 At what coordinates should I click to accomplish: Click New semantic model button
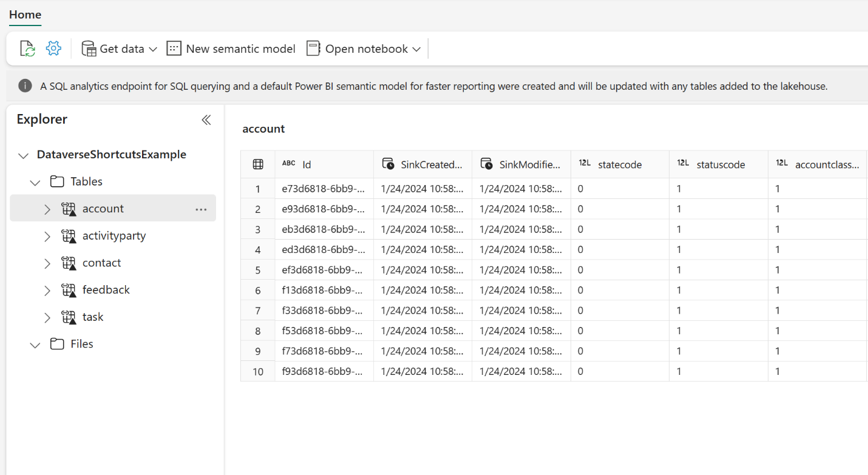[231, 49]
